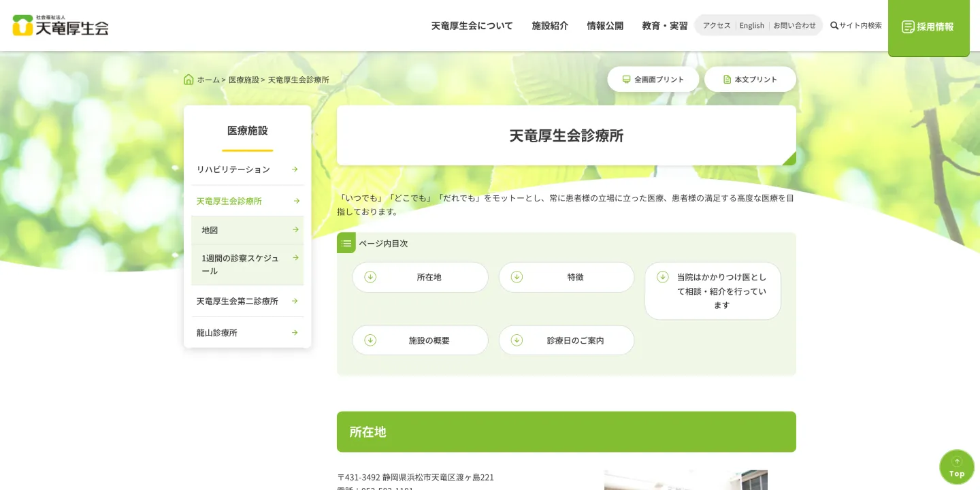Click current page 天竜厚生会診療所 in breadcrumb
980x490 pixels.
[x=298, y=80]
